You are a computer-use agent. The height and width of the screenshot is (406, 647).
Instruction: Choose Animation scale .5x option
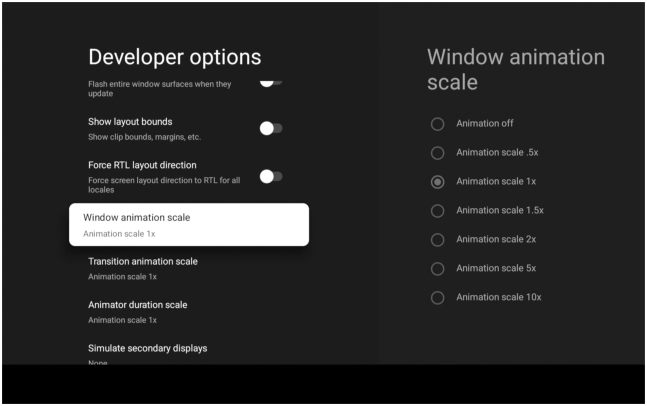tap(437, 152)
